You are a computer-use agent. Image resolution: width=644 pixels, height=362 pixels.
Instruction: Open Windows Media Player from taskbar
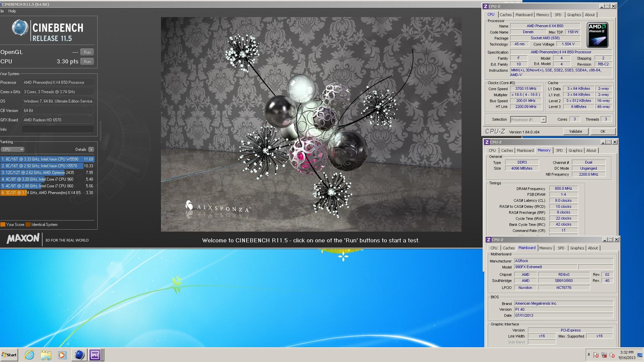click(62, 355)
